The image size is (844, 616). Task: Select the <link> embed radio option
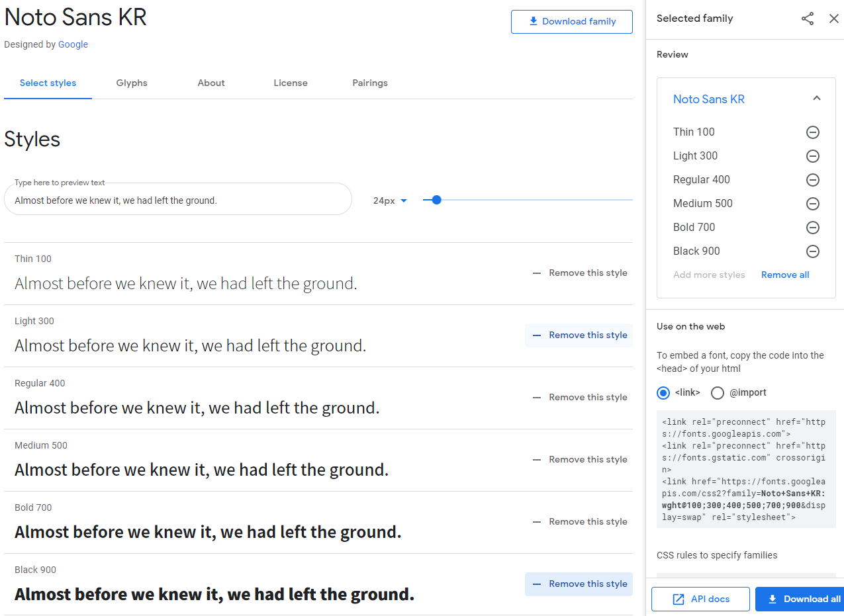[663, 393]
